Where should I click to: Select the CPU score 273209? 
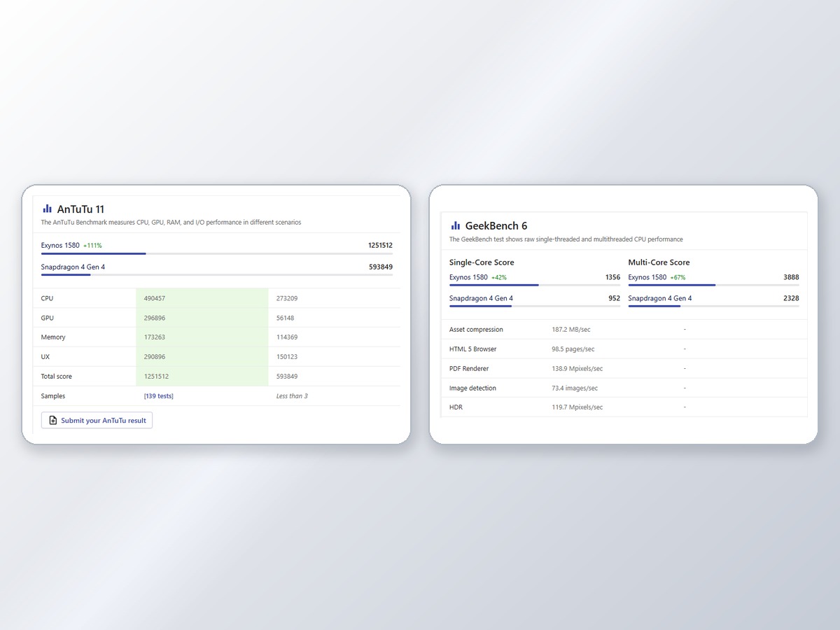point(287,298)
